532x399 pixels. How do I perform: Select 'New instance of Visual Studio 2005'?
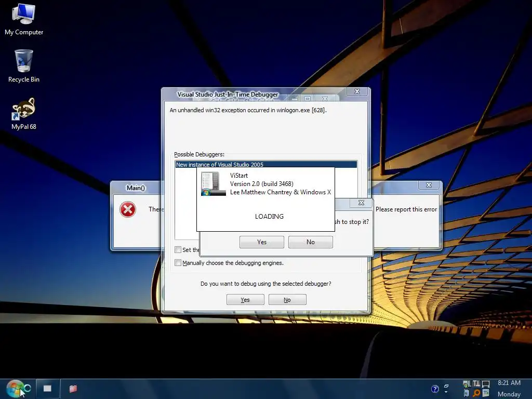pos(266,165)
